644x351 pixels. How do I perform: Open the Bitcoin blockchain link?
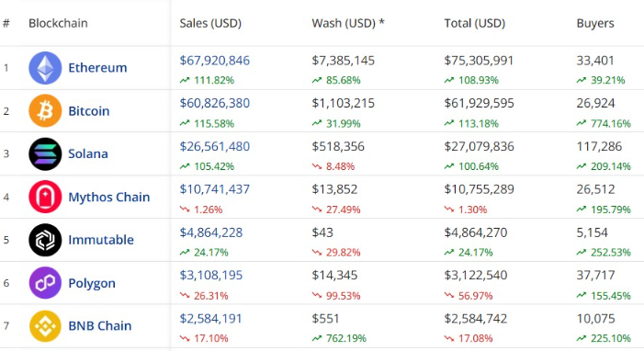pos(89,111)
